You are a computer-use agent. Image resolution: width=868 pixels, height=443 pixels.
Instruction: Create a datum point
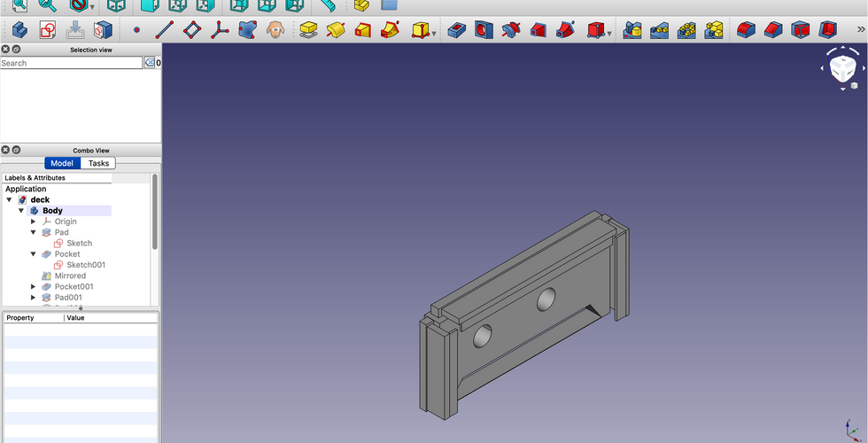click(136, 30)
